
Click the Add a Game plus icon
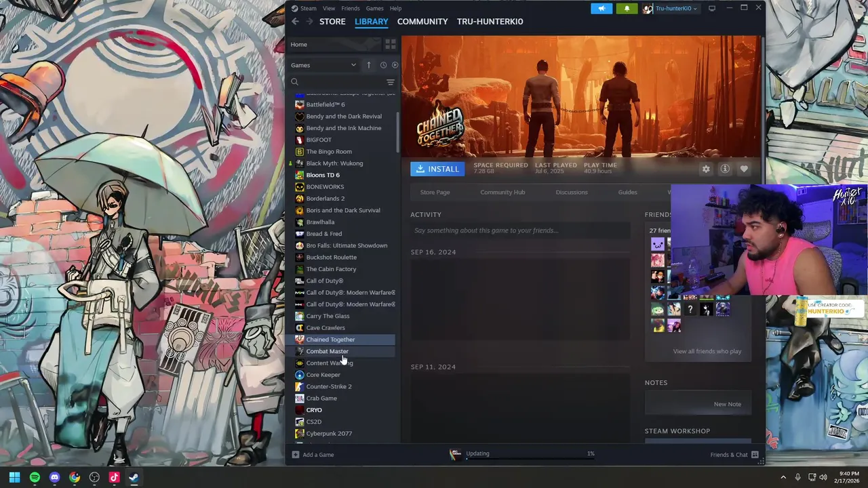tap(295, 455)
